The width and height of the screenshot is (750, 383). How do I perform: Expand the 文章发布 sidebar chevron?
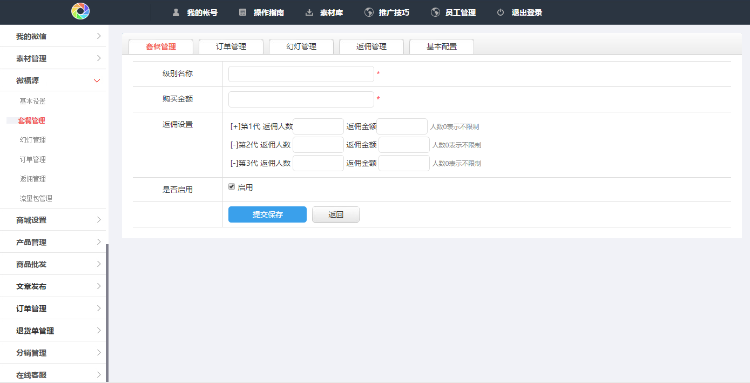click(99, 286)
